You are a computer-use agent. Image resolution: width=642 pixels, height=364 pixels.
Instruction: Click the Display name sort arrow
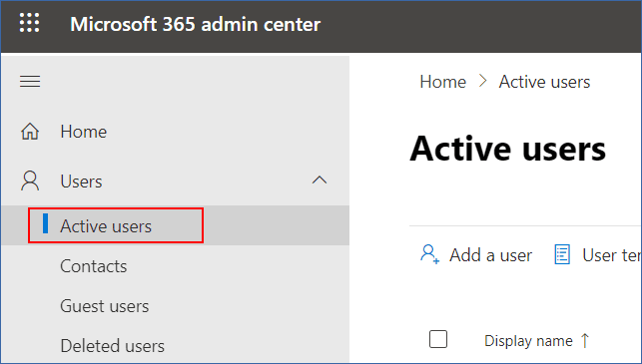coord(585,340)
